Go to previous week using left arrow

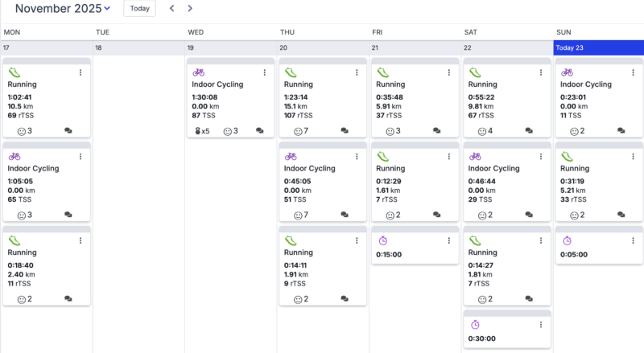[171, 9]
